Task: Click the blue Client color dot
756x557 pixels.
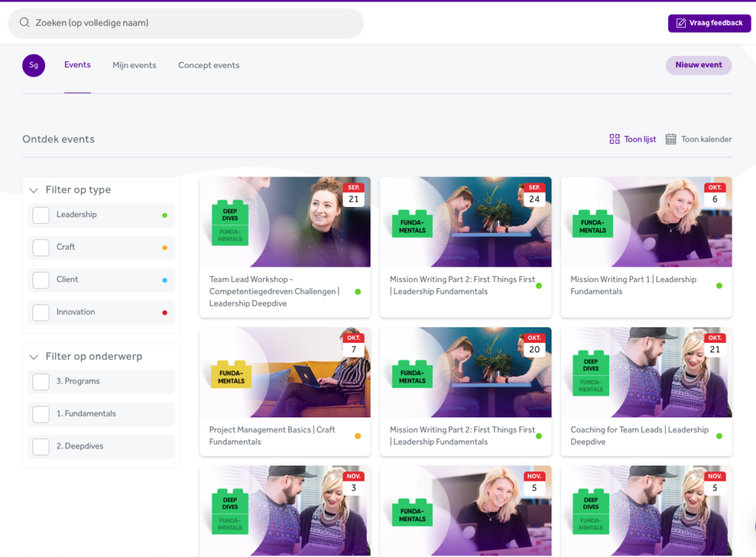Action: 165,280
